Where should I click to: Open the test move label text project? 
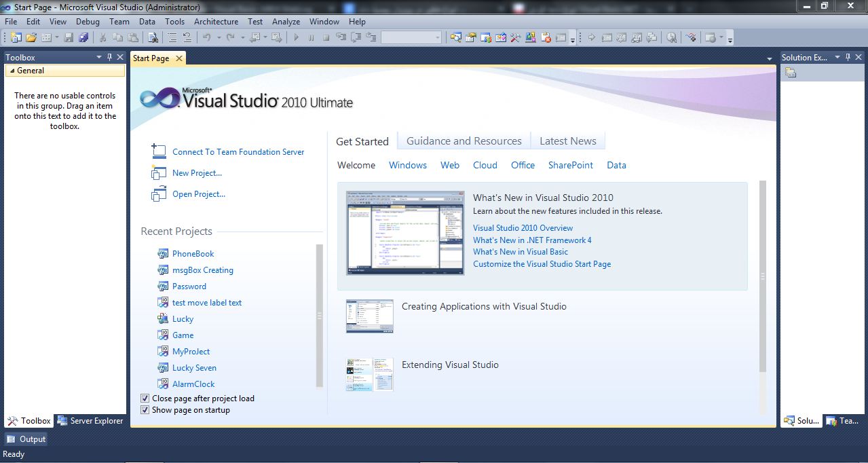point(207,303)
